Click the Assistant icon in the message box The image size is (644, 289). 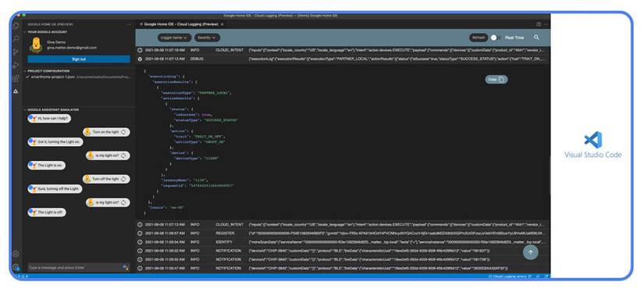point(126,267)
